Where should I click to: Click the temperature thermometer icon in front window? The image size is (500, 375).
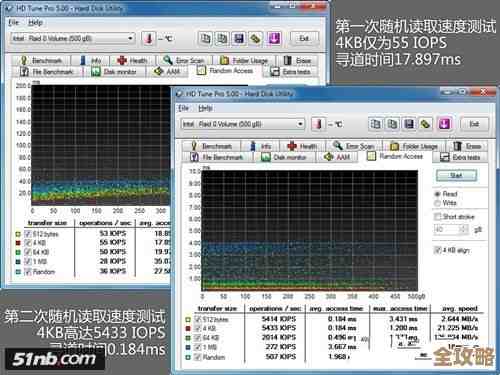coord(318,124)
